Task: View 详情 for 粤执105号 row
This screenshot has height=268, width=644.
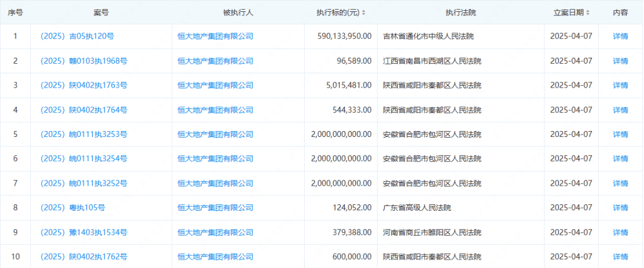Action: pyautogui.click(x=620, y=208)
